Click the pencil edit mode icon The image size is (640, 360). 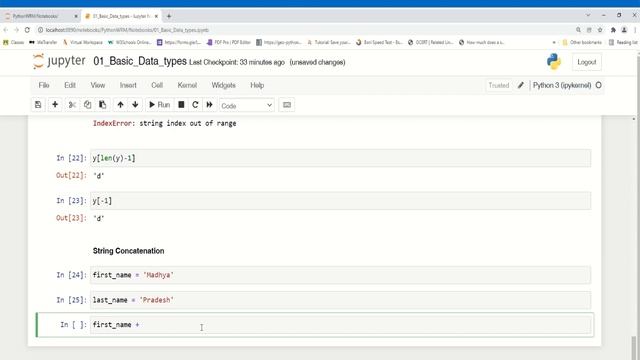click(520, 85)
